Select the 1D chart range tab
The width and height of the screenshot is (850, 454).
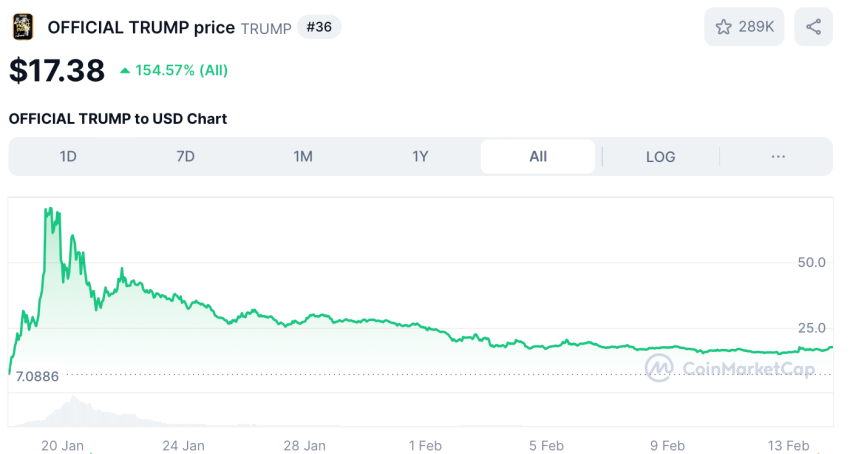click(68, 157)
